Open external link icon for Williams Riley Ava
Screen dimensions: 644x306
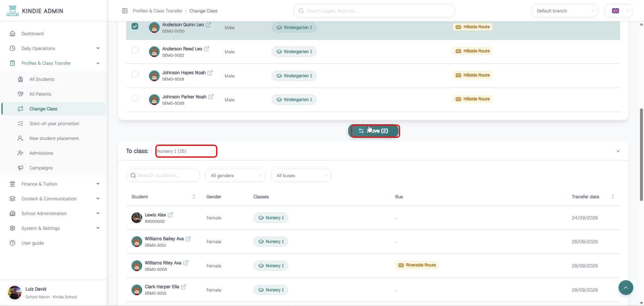pyautogui.click(x=186, y=263)
